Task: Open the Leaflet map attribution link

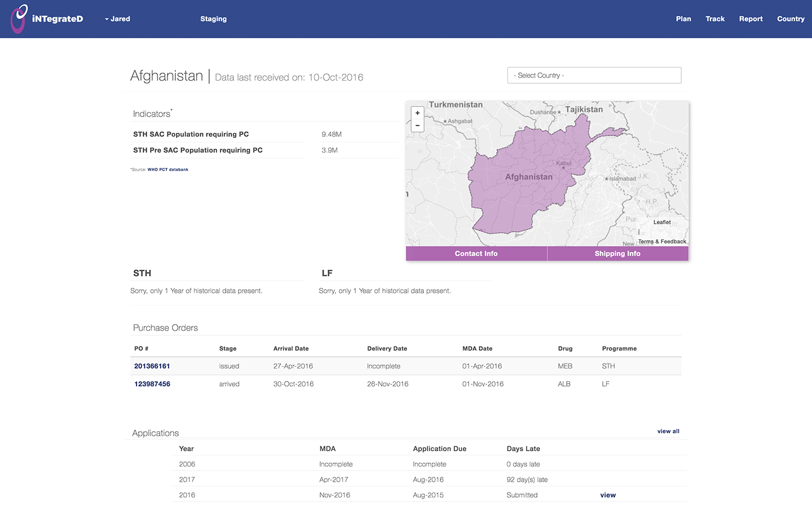Action: 662,222
